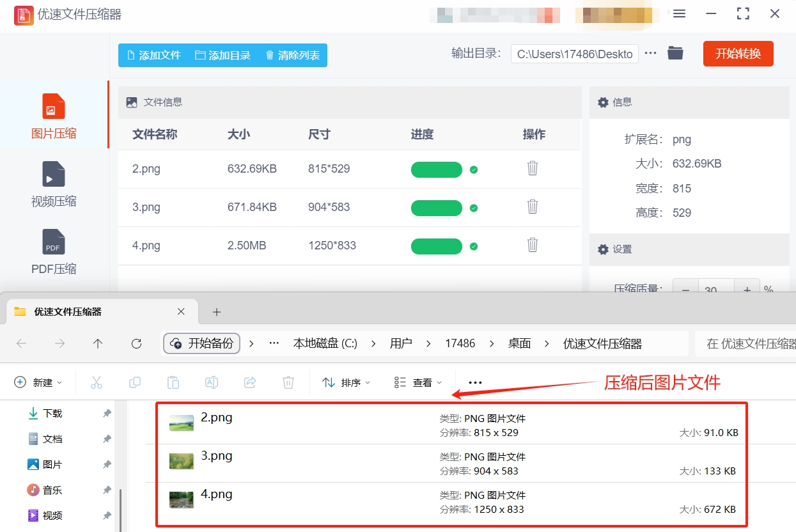Open the more options ellipsis in Explorer toolbar
This screenshot has width=796, height=532.
[x=475, y=382]
